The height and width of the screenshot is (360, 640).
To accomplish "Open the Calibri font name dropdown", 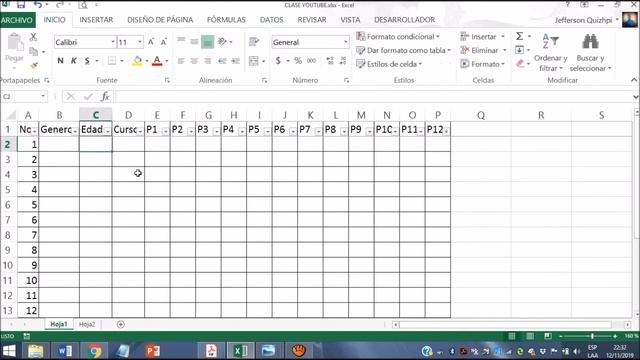I will pyautogui.click(x=113, y=42).
